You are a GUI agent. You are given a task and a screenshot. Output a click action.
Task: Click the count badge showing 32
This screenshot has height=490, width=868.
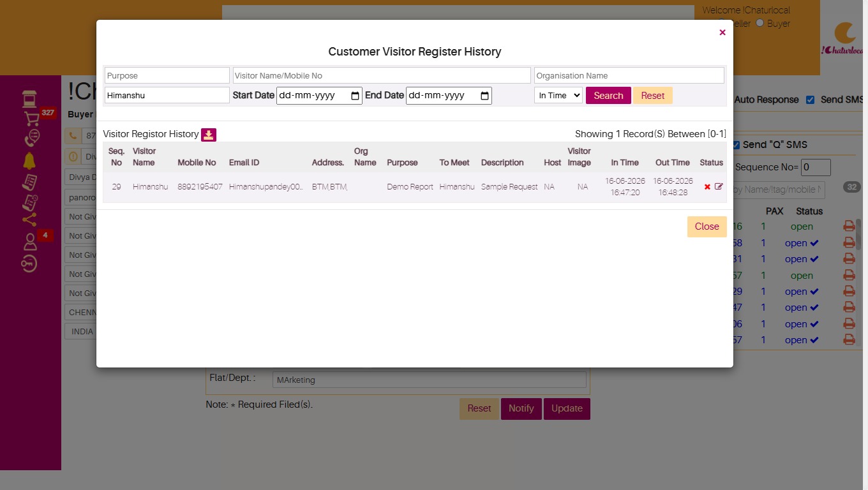pyautogui.click(x=851, y=187)
